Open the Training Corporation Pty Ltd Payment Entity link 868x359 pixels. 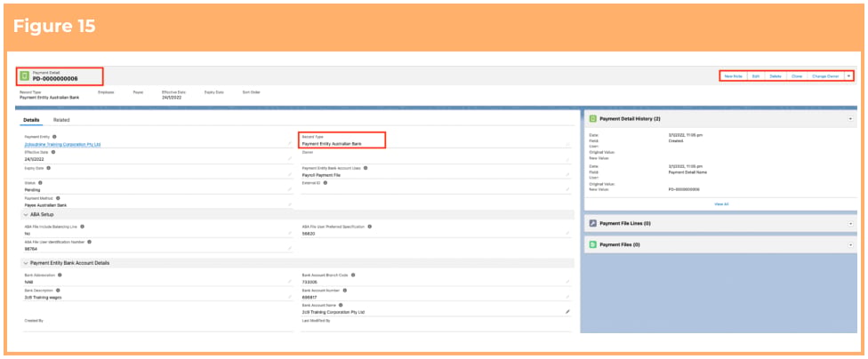(62, 144)
